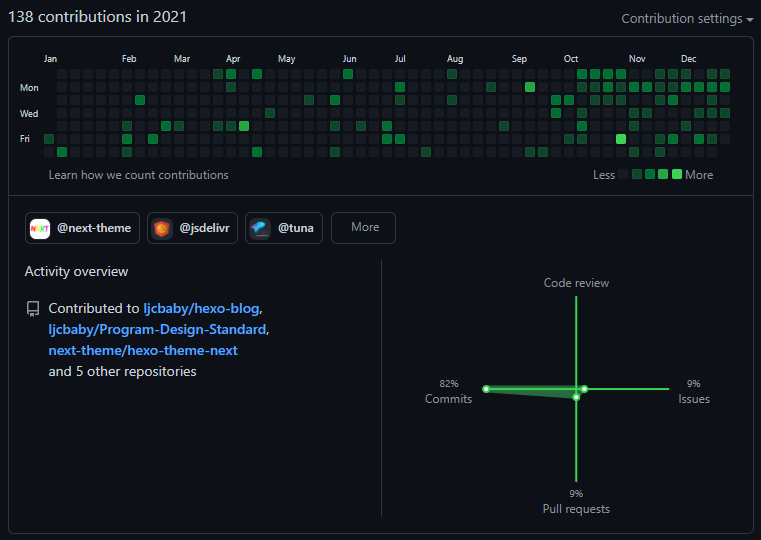Select the Pull requests data point on the chart
Screen dimensions: 761x540
[x=576, y=397]
